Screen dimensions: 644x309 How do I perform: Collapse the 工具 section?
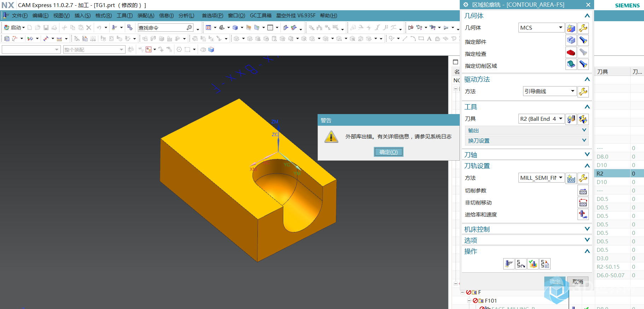(x=526, y=107)
